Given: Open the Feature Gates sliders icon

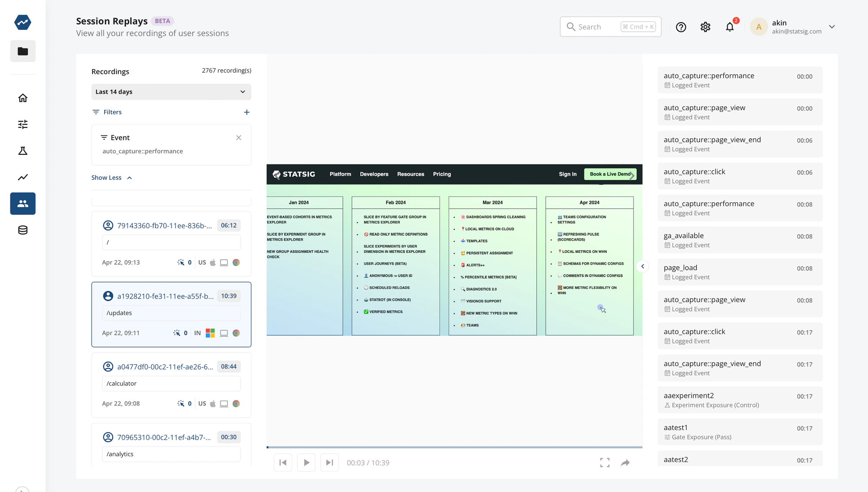Looking at the screenshot, I should tap(23, 124).
